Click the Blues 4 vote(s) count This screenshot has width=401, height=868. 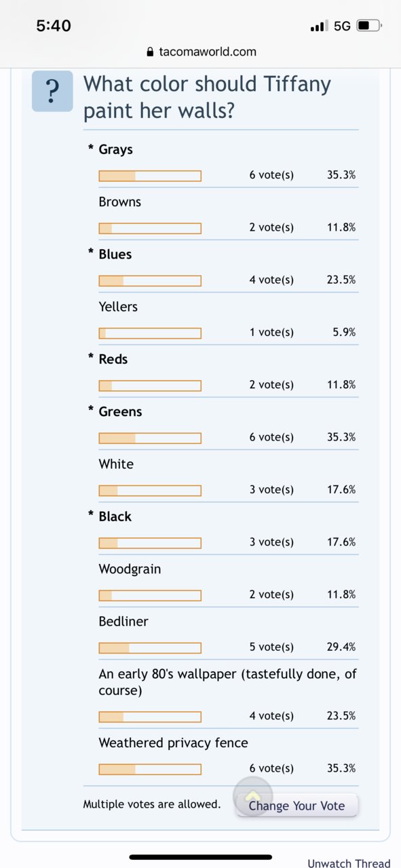pyautogui.click(x=271, y=280)
